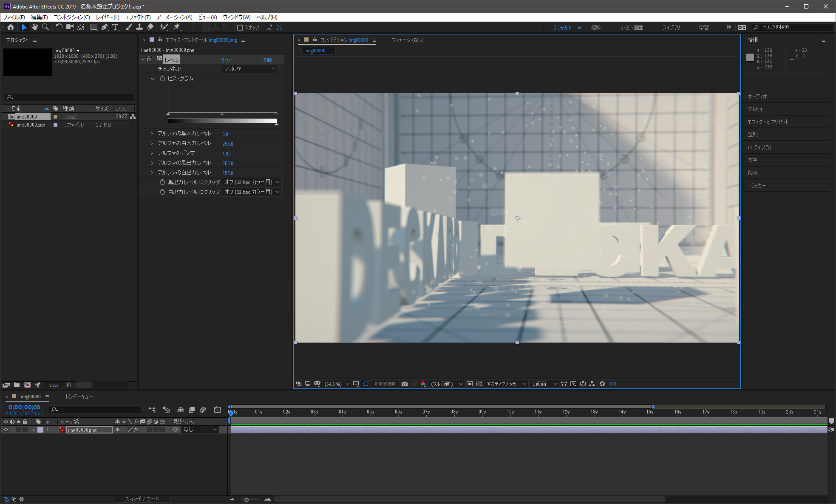Select the Puppet Pin tool
The width and height of the screenshot is (836, 504).
click(x=176, y=27)
